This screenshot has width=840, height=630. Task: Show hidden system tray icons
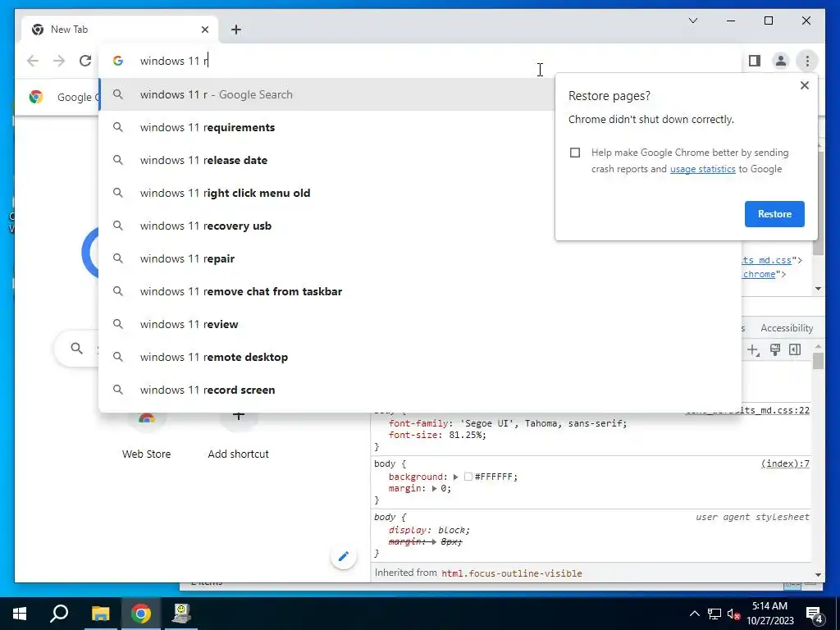(694, 614)
